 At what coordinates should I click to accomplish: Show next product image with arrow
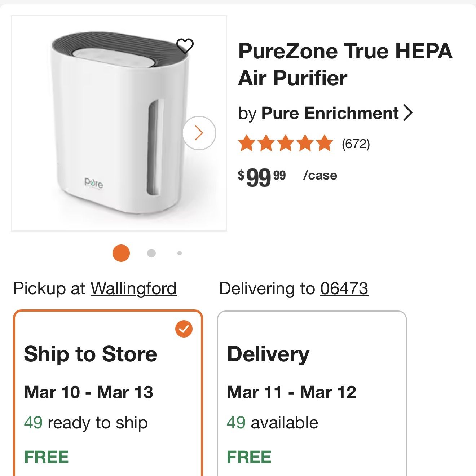click(199, 133)
